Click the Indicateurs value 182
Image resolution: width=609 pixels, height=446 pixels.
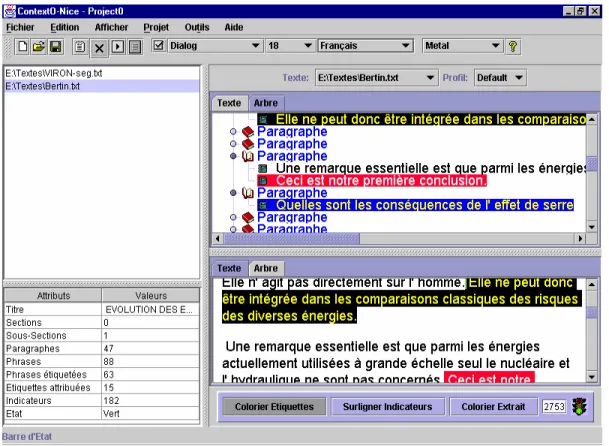(151, 401)
